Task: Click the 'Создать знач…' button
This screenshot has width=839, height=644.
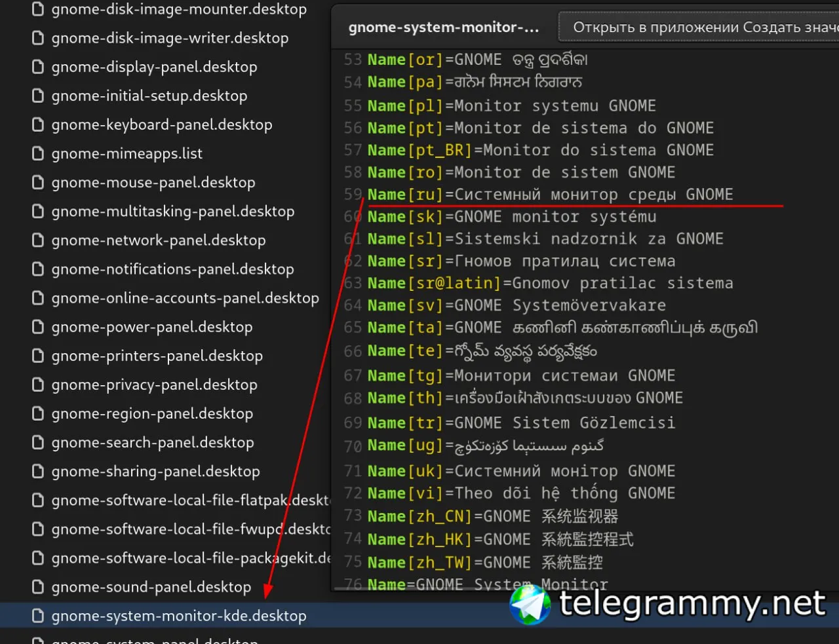Action: click(791, 28)
